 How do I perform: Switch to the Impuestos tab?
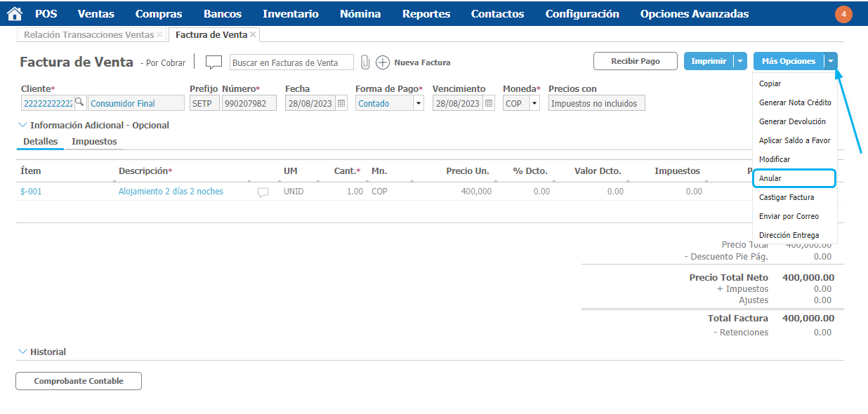pos(94,142)
